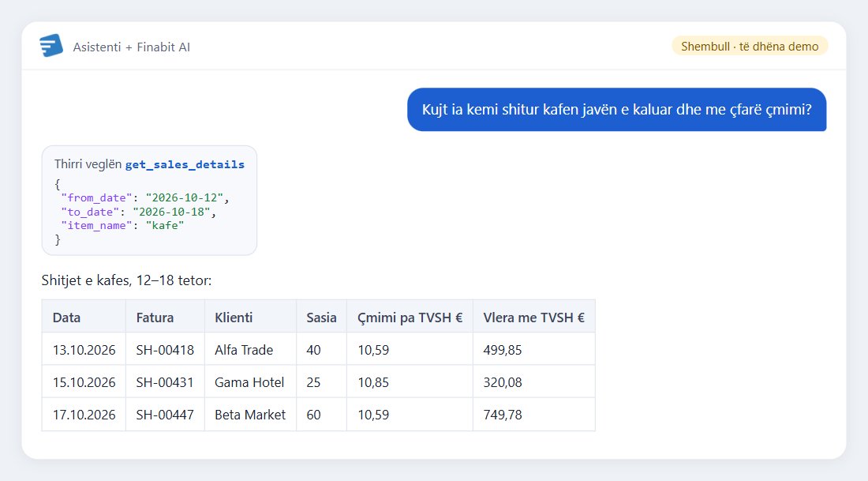Viewport: 868px width, 481px height.
Task: Click the client cell 'Beta Market'
Action: [x=251, y=415]
